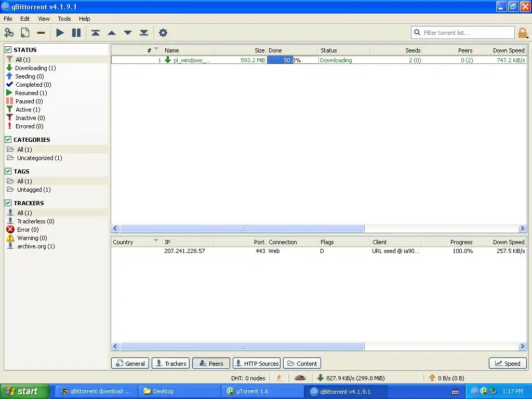Toggle alternative speed limits speedometer icon
The width and height of the screenshot is (532, 399).
[300, 378]
